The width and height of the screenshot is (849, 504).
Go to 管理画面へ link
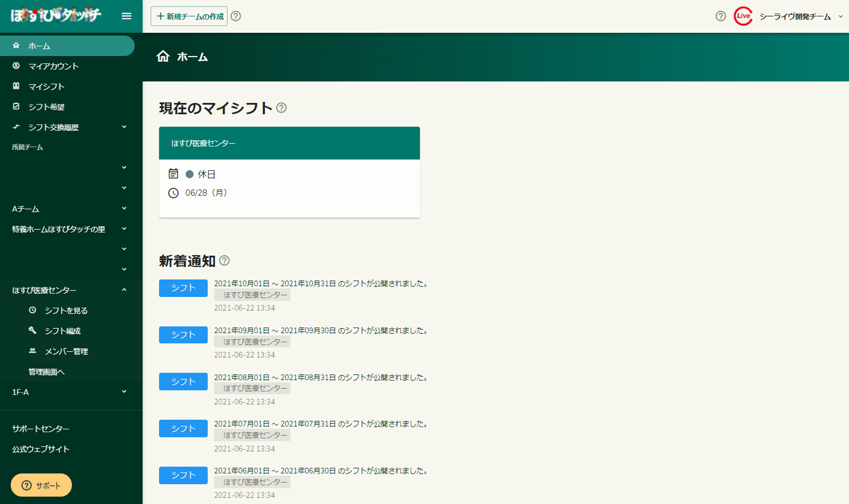point(47,372)
